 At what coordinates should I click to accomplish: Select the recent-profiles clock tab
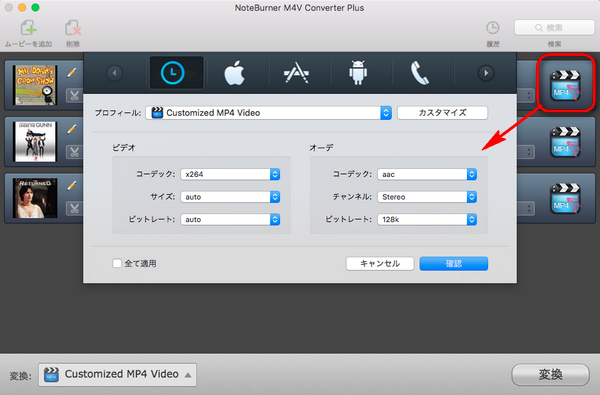pos(176,73)
